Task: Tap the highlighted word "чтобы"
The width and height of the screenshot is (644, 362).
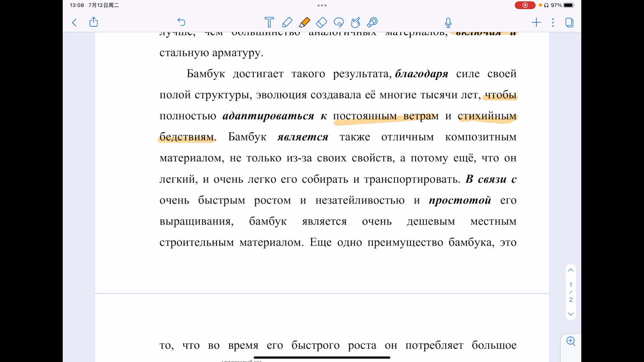Action: (x=501, y=95)
